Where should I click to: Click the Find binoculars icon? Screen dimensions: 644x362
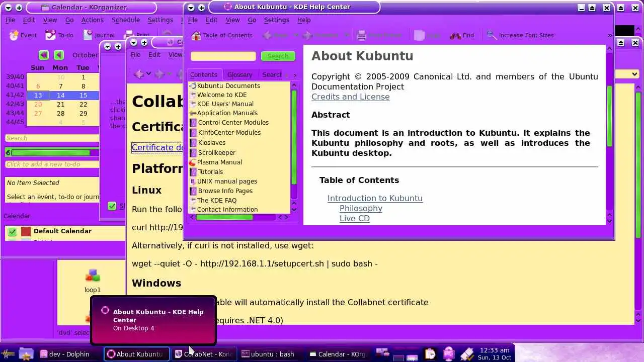[455, 35]
